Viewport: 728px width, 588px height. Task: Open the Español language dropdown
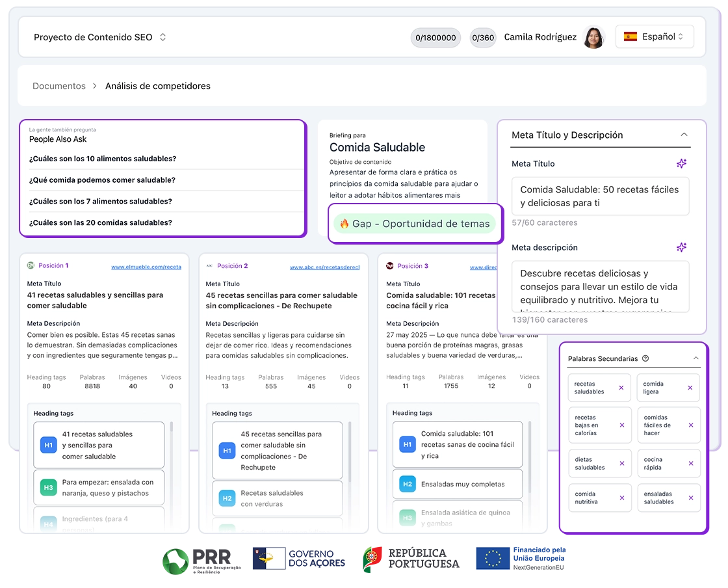(x=656, y=36)
